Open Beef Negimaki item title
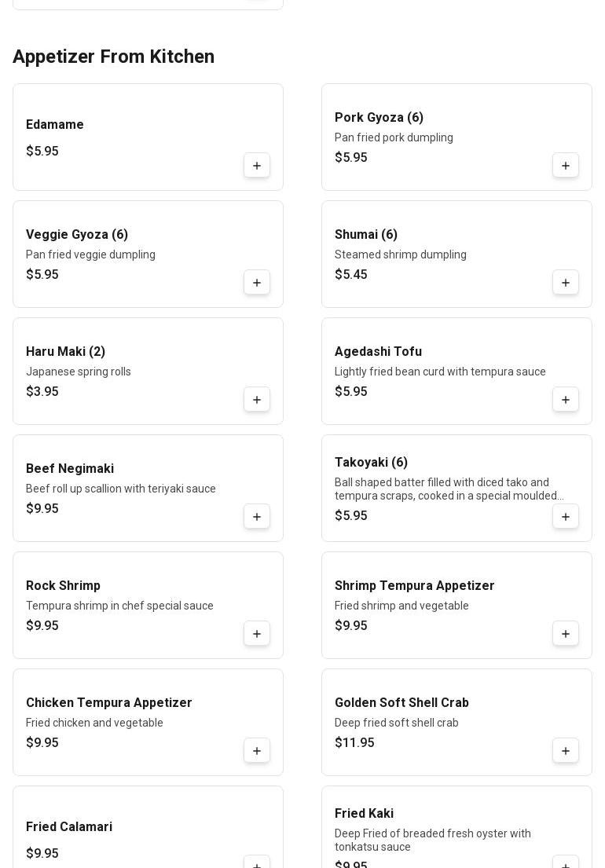The width and height of the screenshot is (605, 868). [x=70, y=469]
